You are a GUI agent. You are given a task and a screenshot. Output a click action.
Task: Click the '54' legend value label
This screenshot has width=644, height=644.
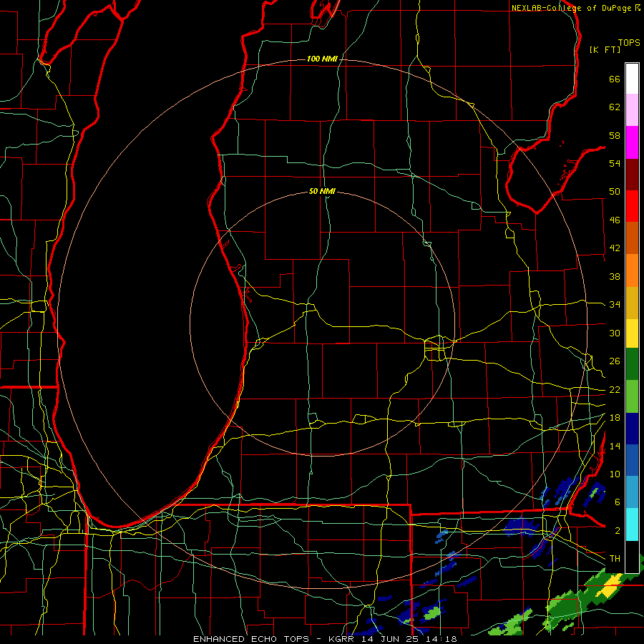(615, 163)
